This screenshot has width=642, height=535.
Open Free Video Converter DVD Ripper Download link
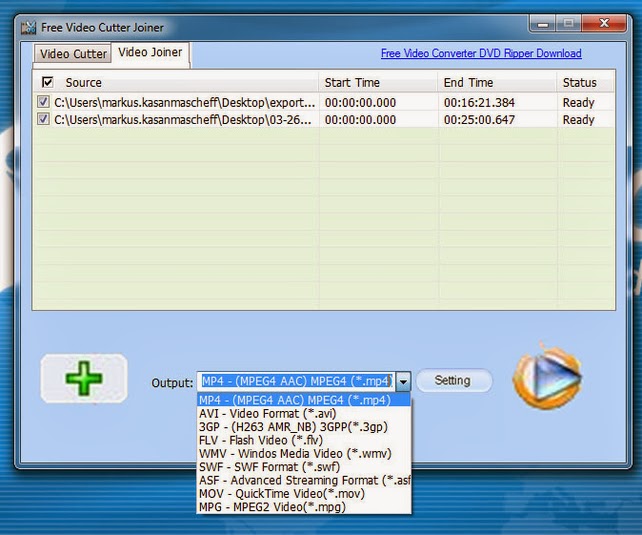pyautogui.click(x=481, y=53)
